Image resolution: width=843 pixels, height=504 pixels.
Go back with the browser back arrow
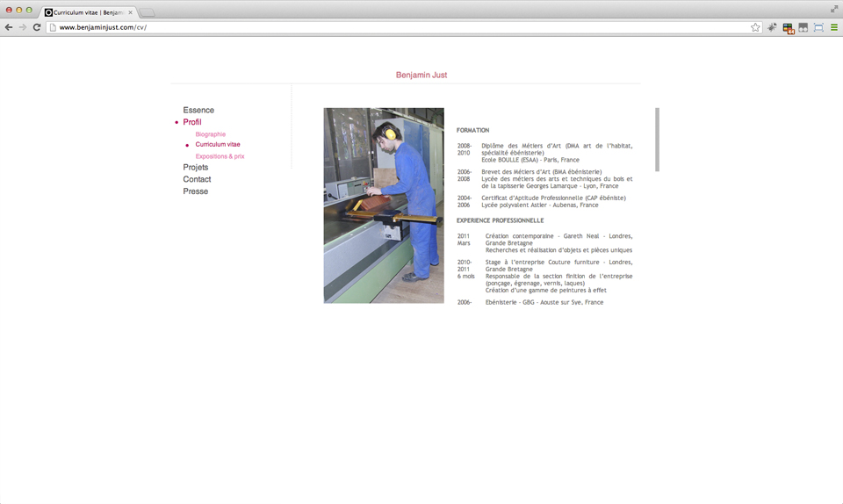[x=9, y=27]
